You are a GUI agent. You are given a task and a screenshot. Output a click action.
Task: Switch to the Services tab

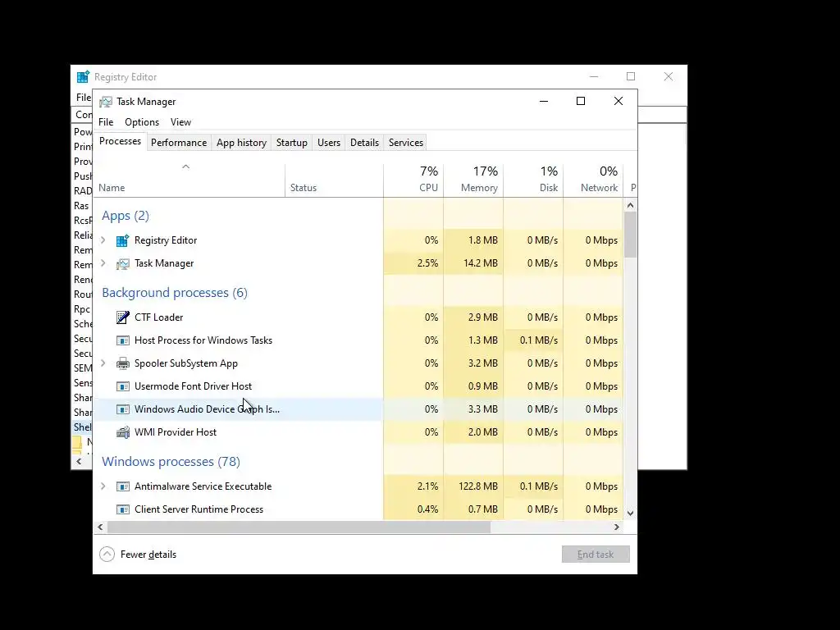tap(405, 143)
